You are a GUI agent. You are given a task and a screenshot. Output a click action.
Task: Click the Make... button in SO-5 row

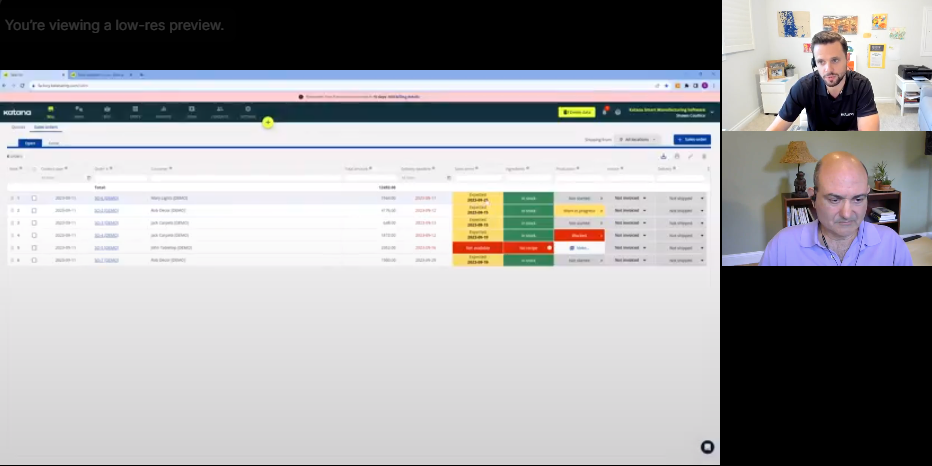(580, 248)
